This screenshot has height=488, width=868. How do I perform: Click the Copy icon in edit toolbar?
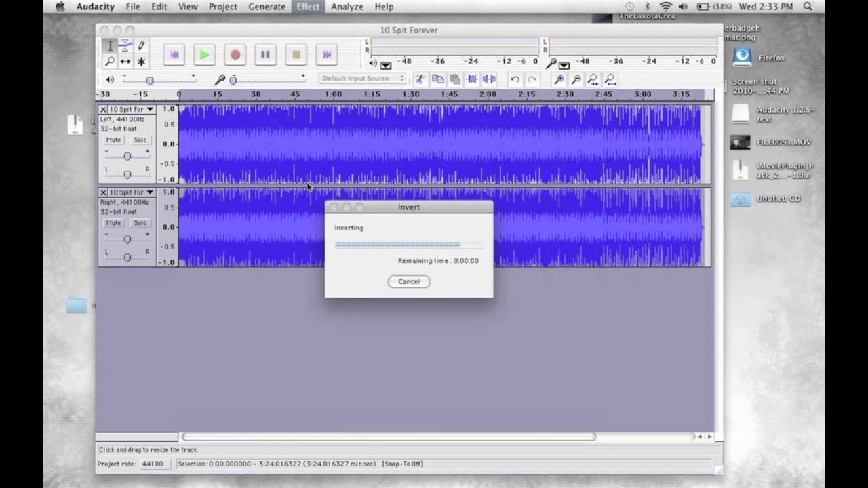pyautogui.click(x=438, y=79)
